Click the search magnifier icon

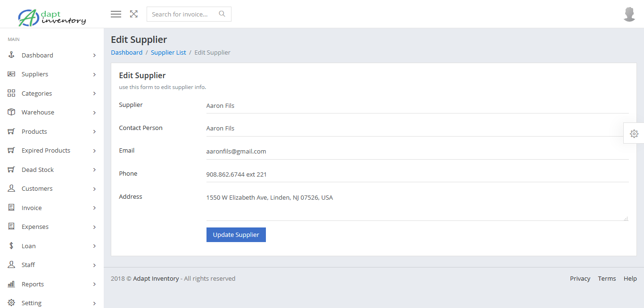[222, 14]
